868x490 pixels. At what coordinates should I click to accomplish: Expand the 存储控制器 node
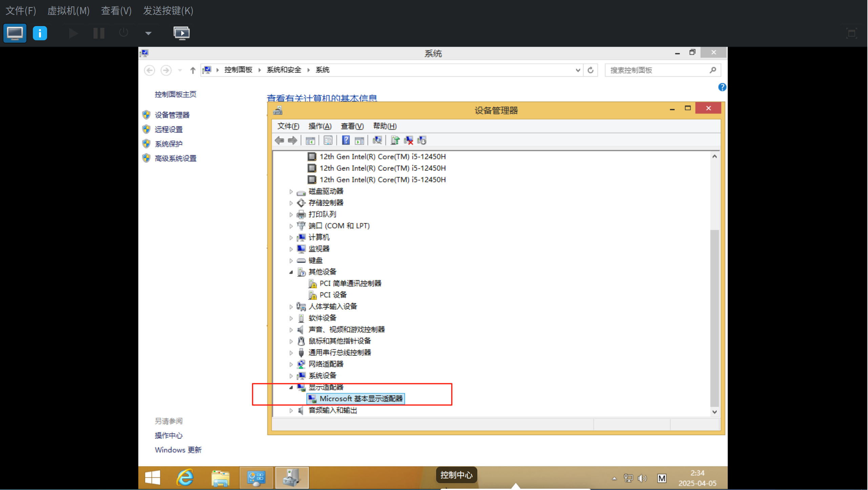[x=291, y=203]
